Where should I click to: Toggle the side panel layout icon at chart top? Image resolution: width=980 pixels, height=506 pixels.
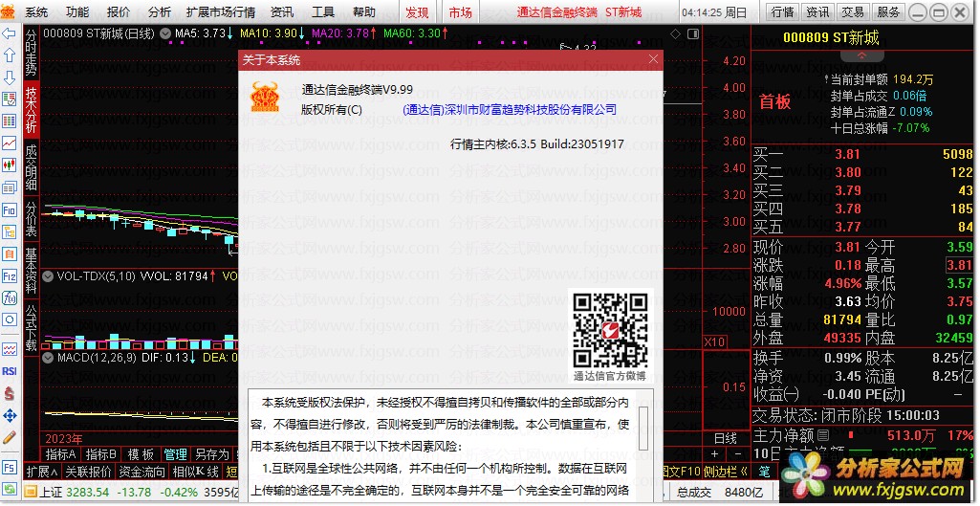692,33
